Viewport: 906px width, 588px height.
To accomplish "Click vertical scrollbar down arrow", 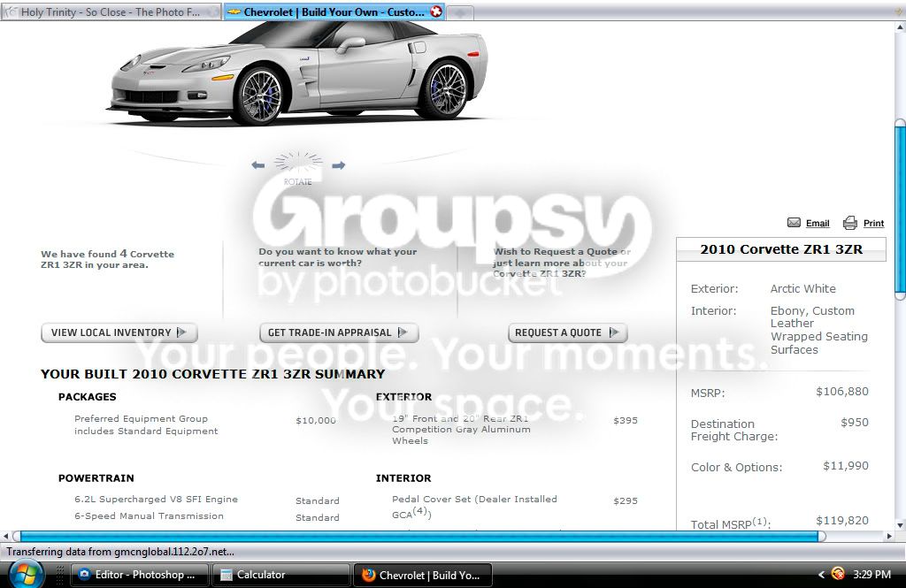I will (x=900, y=525).
